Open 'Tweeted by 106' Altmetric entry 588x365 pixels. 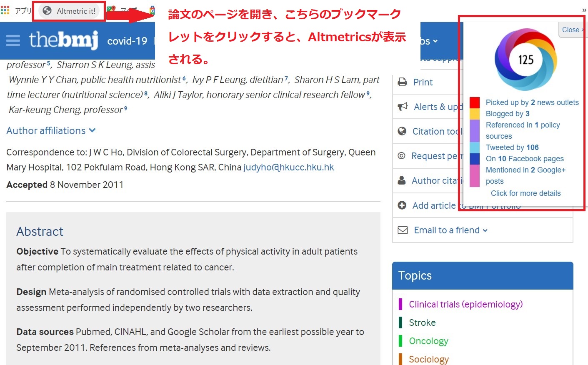point(512,147)
